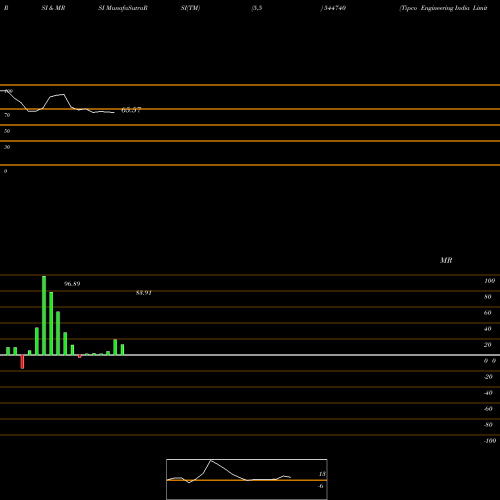Select the -60 label on MR right axis

point(488,409)
